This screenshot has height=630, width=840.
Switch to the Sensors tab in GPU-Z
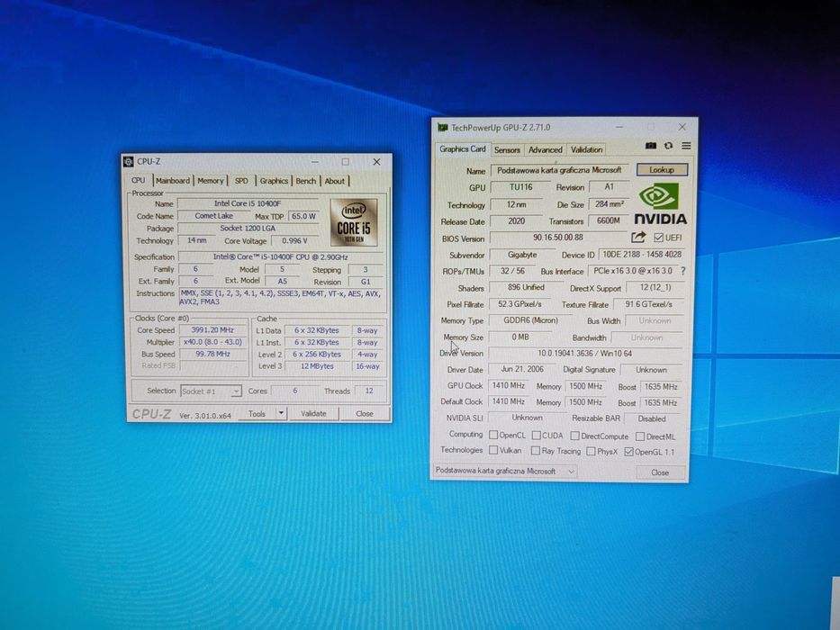[x=507, y=150]
